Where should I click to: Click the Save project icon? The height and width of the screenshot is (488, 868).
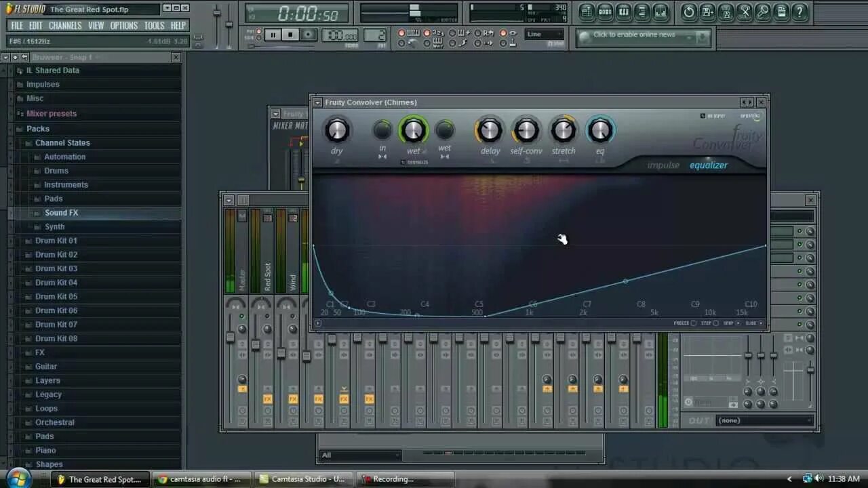(707, 12)
